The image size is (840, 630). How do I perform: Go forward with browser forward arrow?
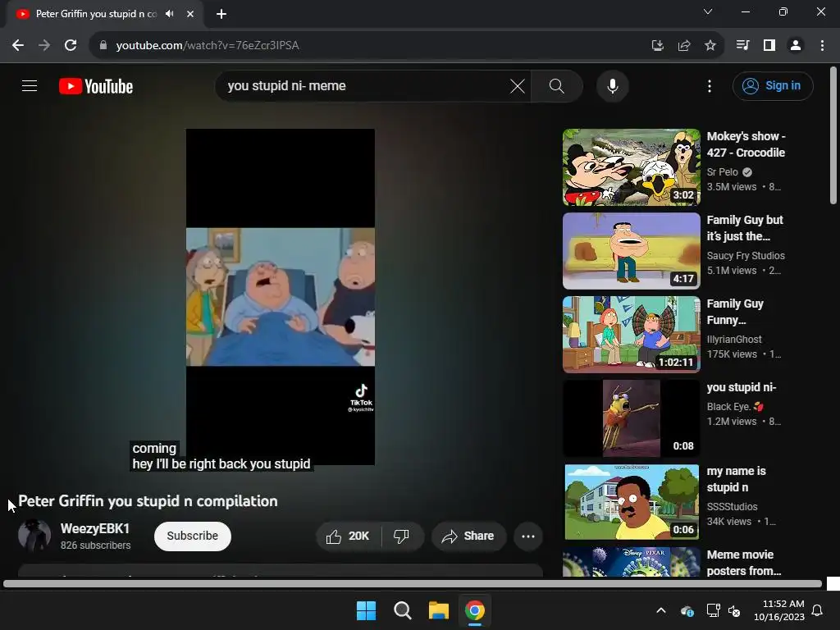click(44, 46)
